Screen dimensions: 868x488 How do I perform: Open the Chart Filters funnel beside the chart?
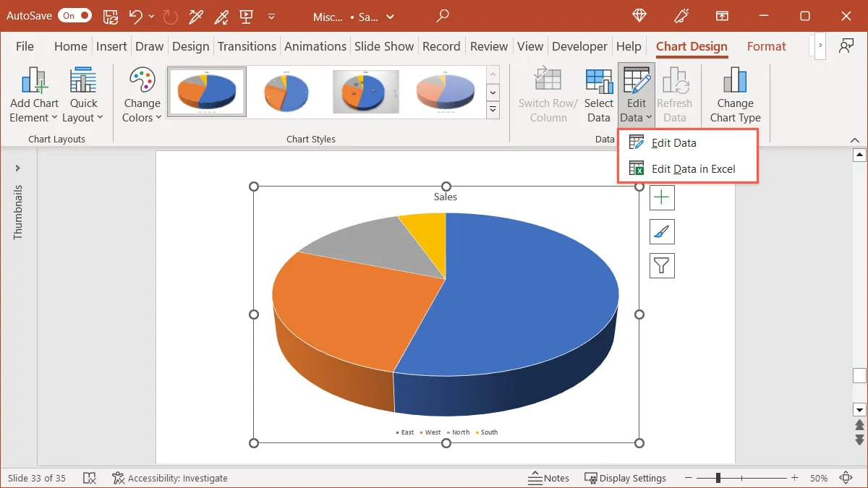click(x=662, y=265)
